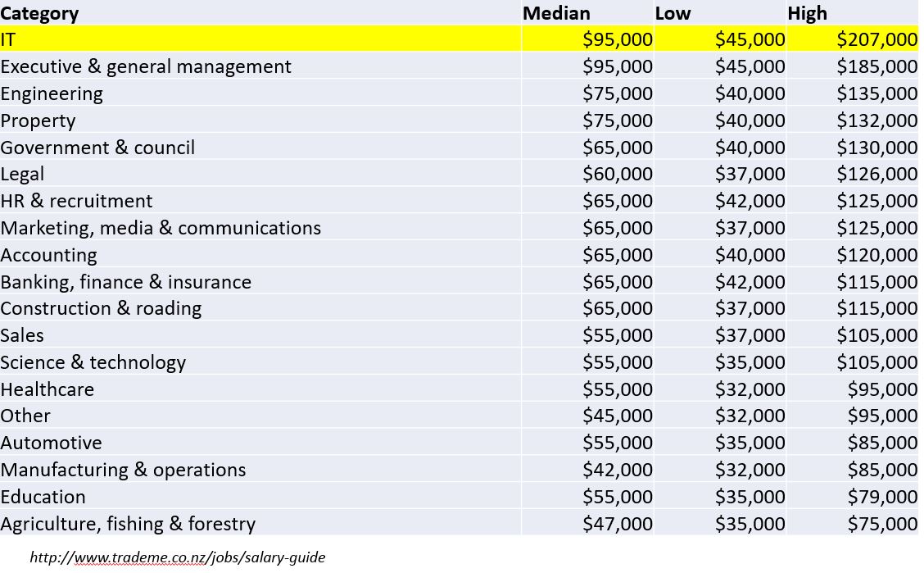924x573 pixels.
Task: Click the Banking, finance & insurance label
Action: click(125, 282)
